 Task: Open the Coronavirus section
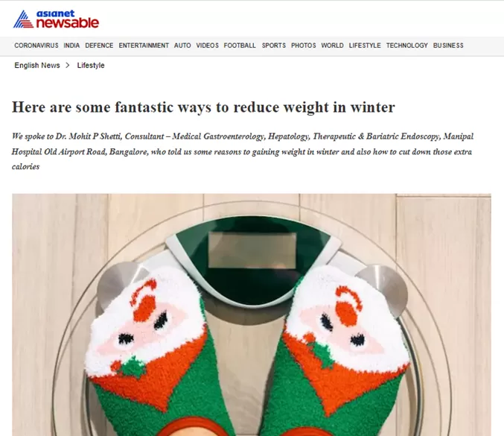click(x=36, y=45)
